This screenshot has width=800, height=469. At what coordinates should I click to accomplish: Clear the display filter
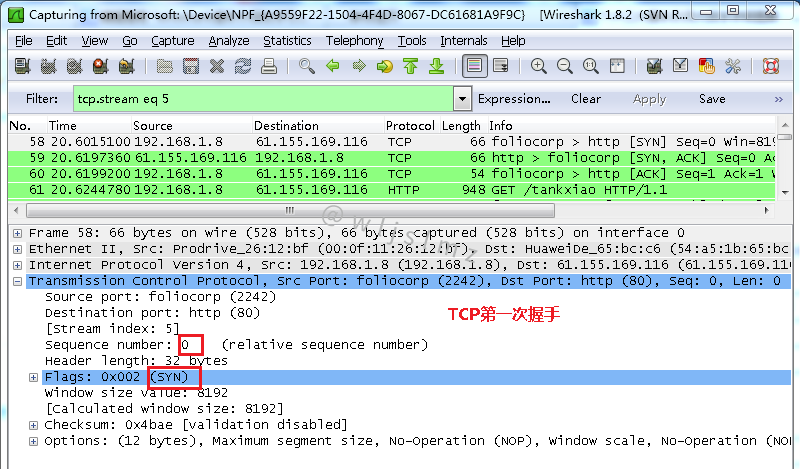tap(586, 99)
